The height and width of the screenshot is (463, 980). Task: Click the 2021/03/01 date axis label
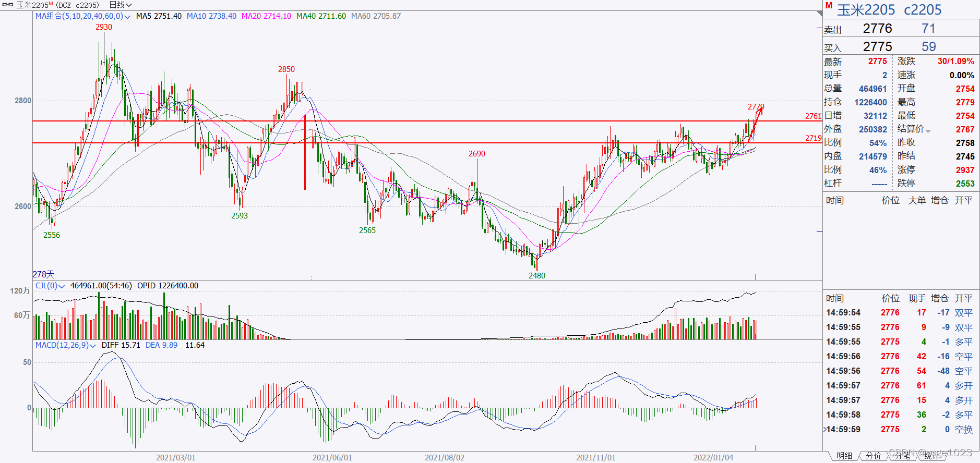pos(175,458)
